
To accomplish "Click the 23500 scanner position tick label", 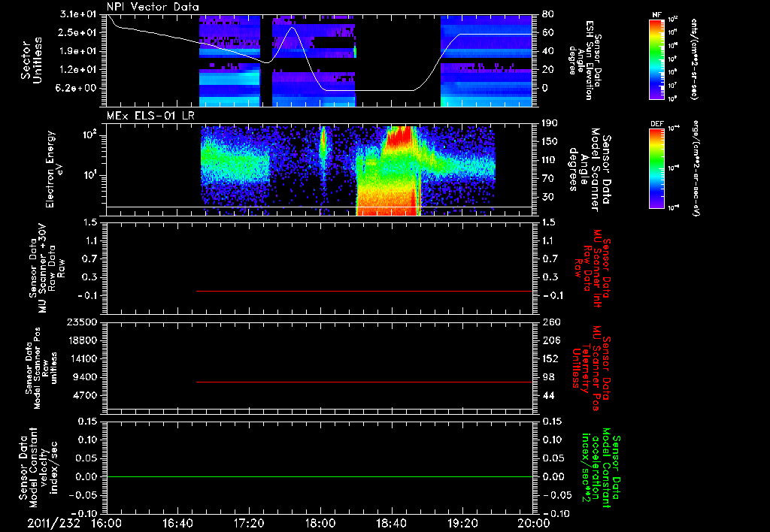I will click(x=82, y=322).
